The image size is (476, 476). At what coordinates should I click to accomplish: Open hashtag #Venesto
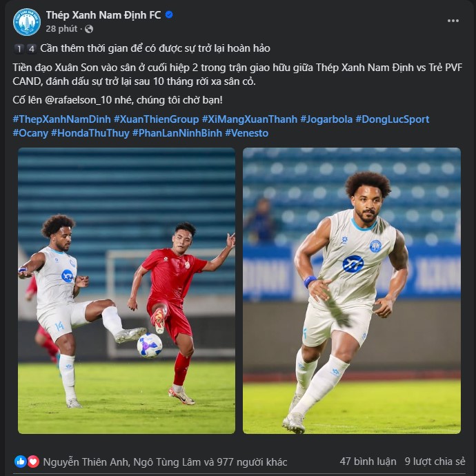click(x=246, y=133)
